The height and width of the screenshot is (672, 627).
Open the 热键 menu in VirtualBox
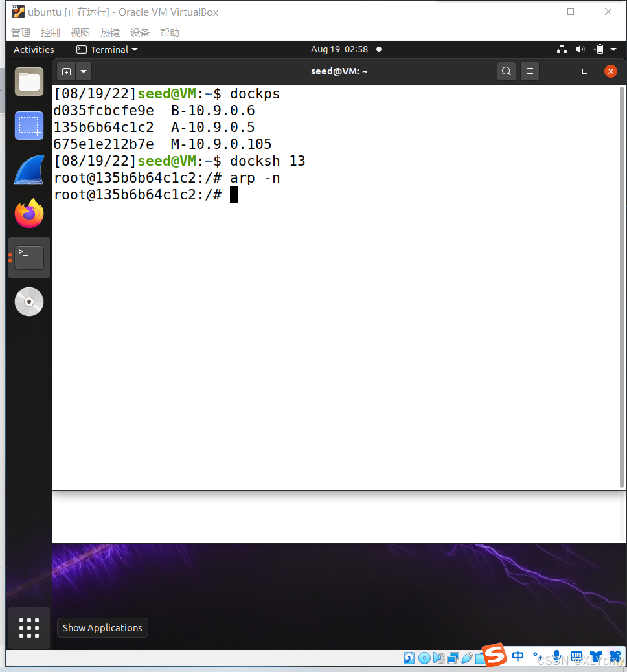coord(110,32)
